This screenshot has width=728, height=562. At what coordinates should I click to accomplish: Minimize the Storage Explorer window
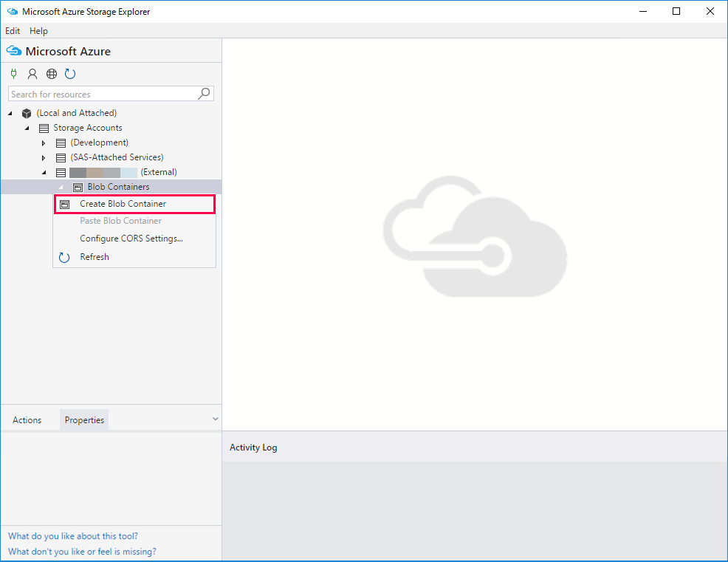(x=643, y=12)
